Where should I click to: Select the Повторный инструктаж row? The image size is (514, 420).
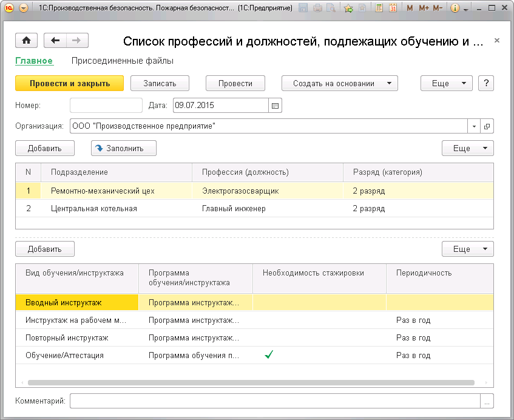254,337
